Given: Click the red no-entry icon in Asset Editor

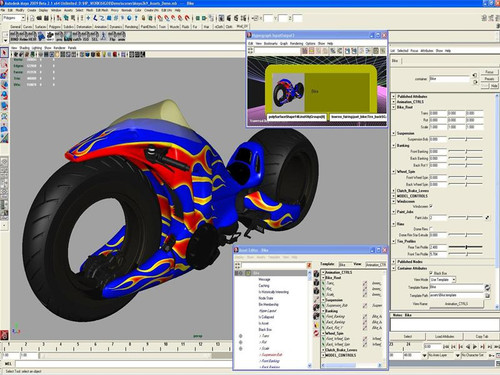Looking at the screenshot, I should tap(316, 333).
